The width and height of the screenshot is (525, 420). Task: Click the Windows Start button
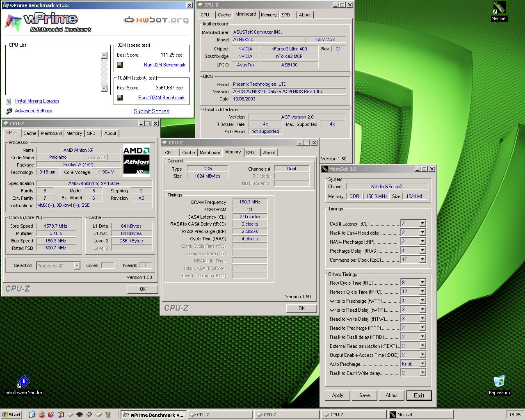coord(11,415)
